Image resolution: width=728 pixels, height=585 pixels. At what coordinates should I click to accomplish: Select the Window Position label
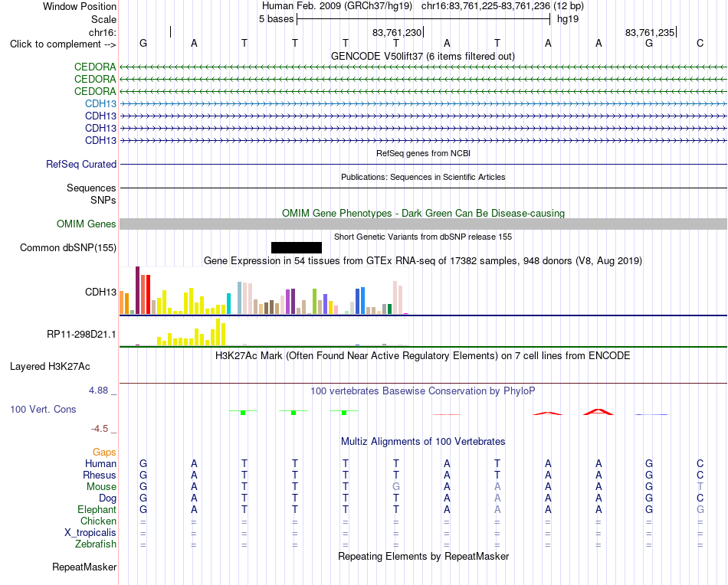tap(80, 6)
